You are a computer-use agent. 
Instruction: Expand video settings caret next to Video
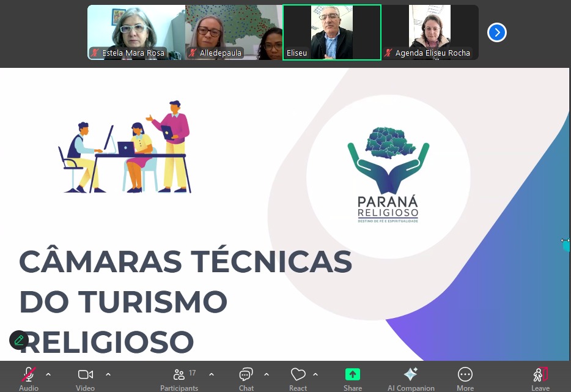pyautogui.click(x=108, y=374)
